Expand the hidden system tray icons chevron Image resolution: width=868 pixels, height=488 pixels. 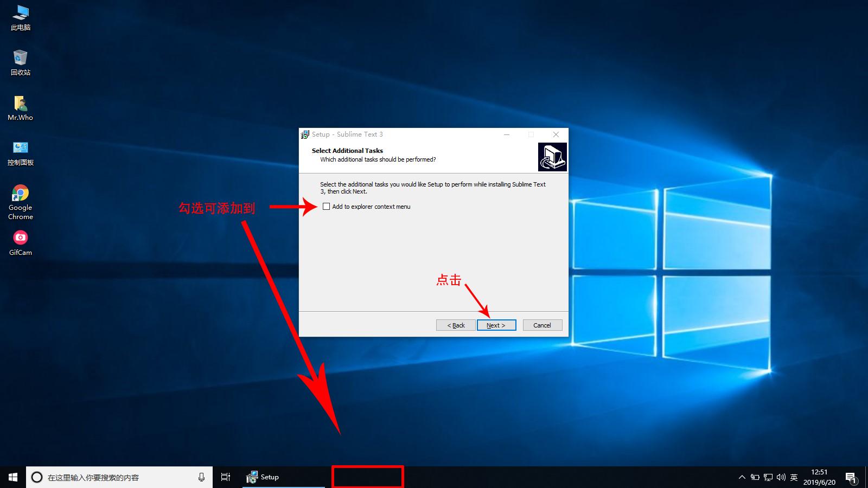point(742,477)
